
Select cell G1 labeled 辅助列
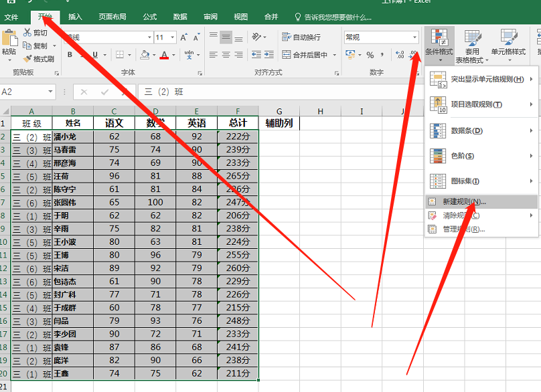pos(279,123)
